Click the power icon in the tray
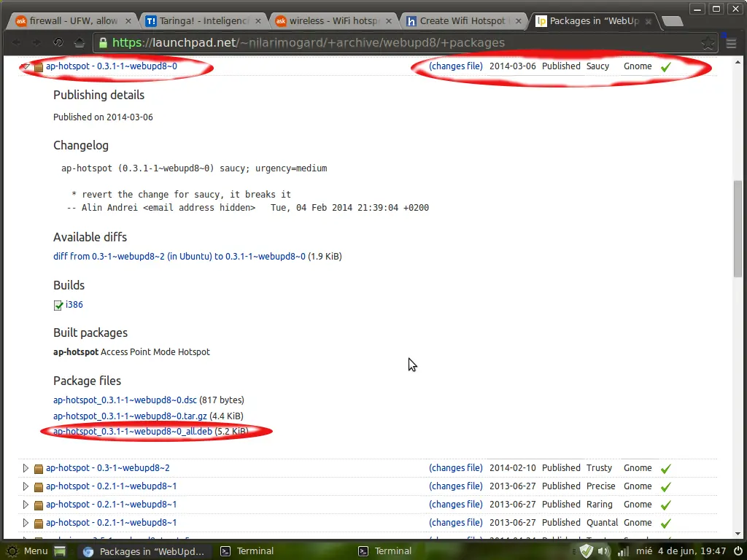Viewport: 747px width, 560px height. tap(738, 551)
